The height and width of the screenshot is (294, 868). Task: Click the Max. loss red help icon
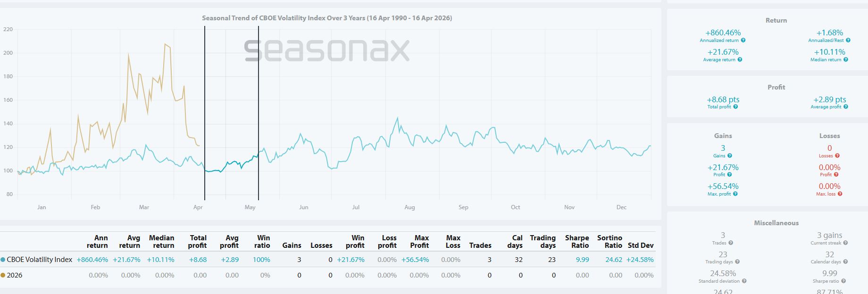pyautogui.click(x=840, y=194)
